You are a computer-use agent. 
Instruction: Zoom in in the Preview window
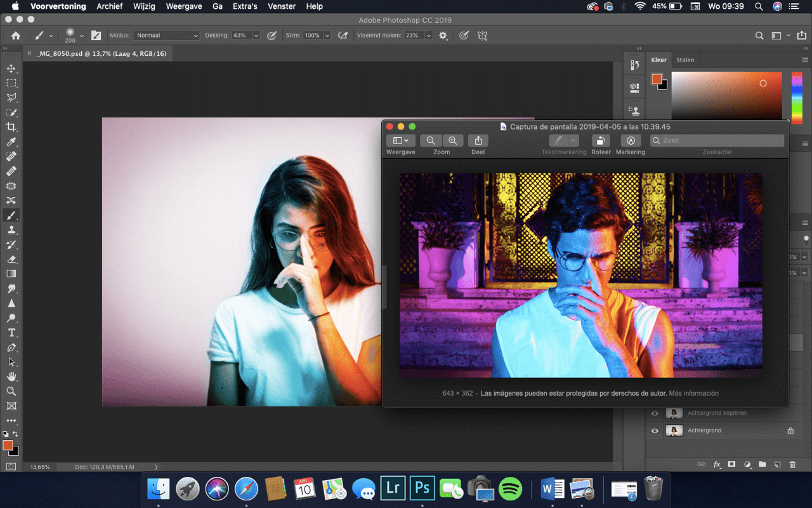453,140
